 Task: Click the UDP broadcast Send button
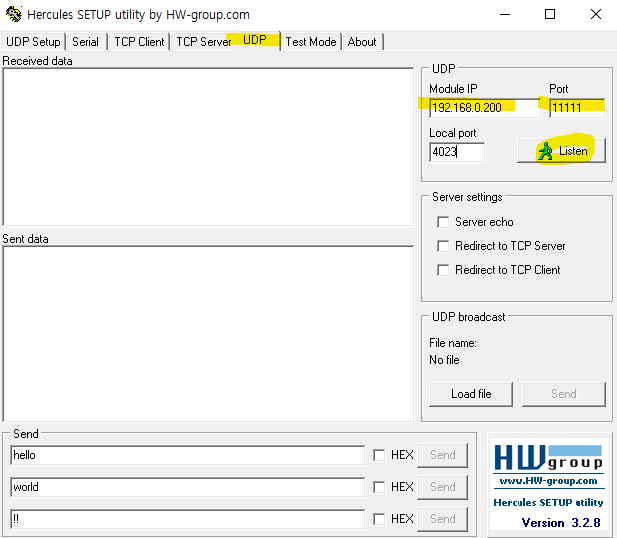563,394
